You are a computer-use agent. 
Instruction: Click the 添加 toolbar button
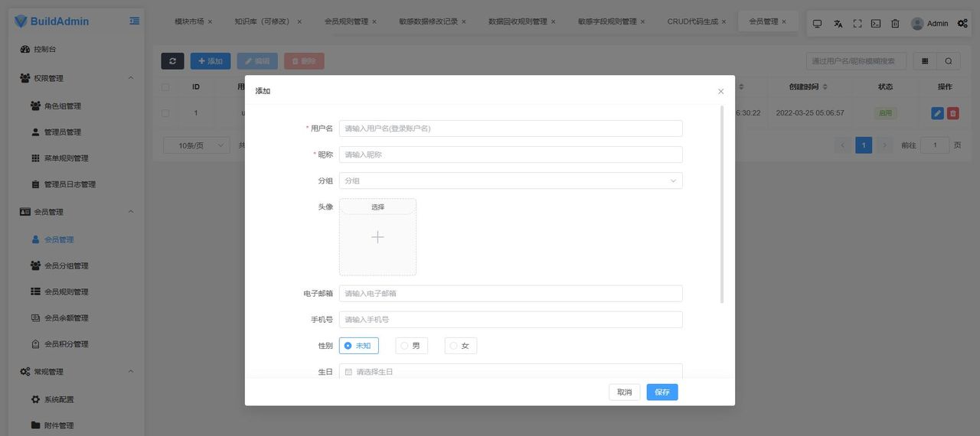point(211,61)
